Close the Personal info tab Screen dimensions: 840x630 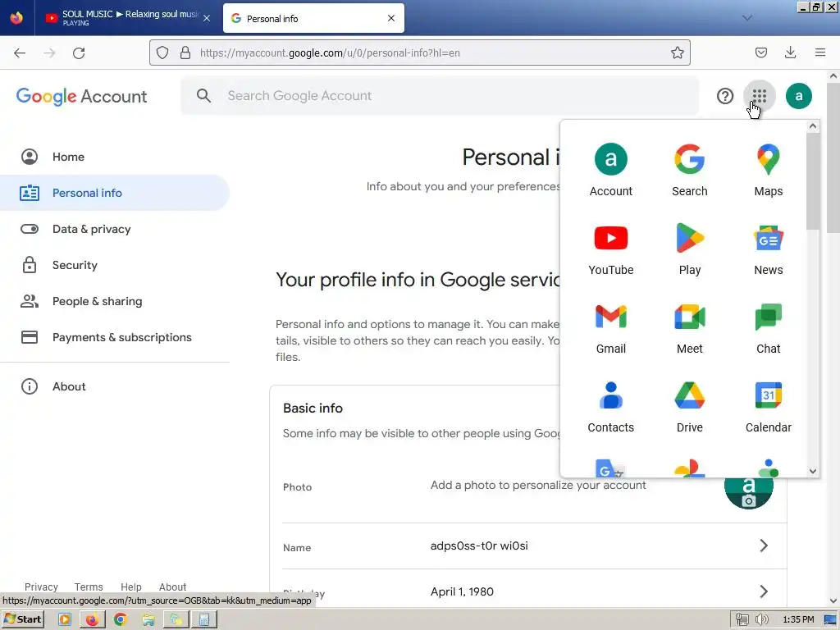tap(391, 18)
